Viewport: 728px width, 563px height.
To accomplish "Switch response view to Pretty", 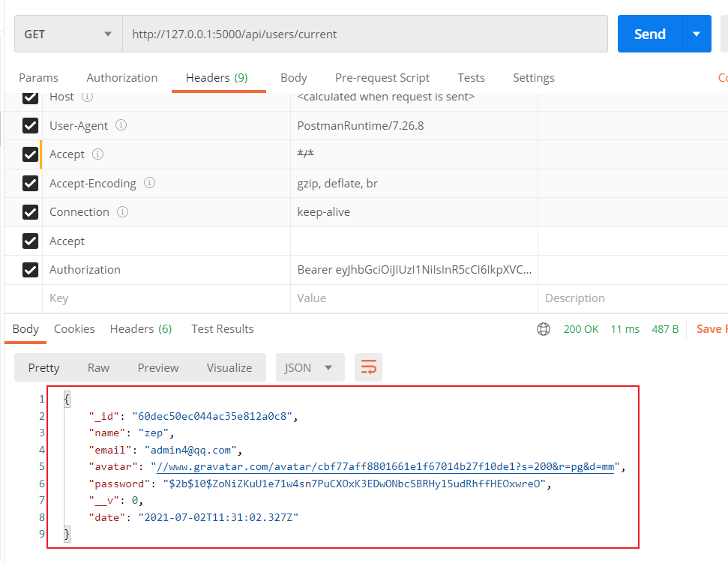I will pos(43,367).
